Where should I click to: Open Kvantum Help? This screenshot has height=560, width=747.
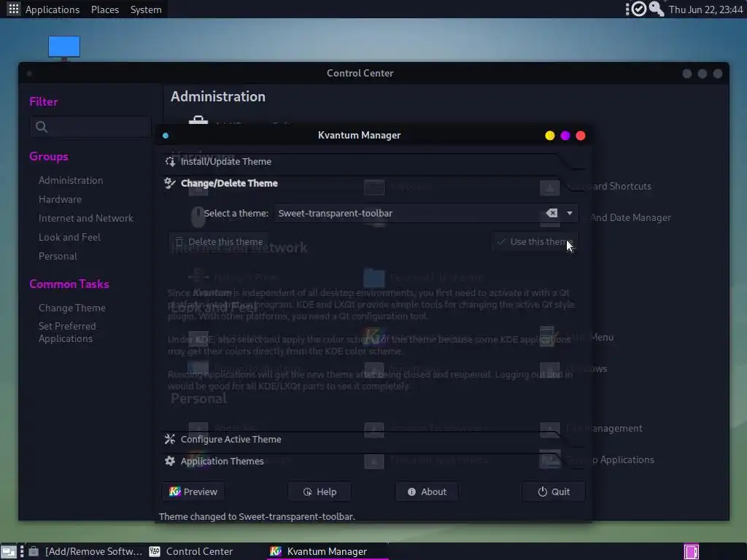tap(320, 492)
